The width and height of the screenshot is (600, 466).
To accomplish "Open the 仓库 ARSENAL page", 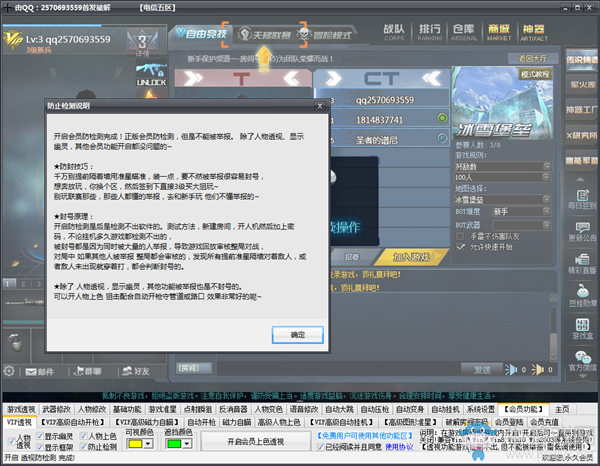I will point(464,32).
